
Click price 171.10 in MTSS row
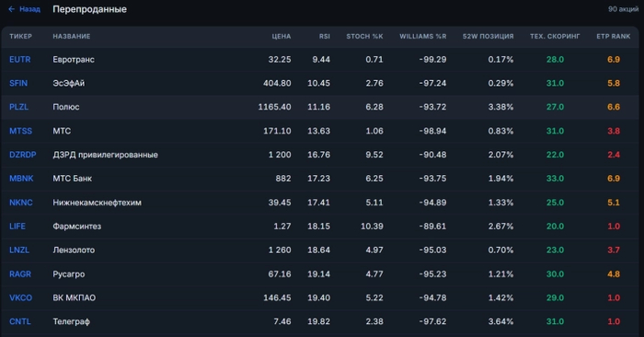point(277,131)
